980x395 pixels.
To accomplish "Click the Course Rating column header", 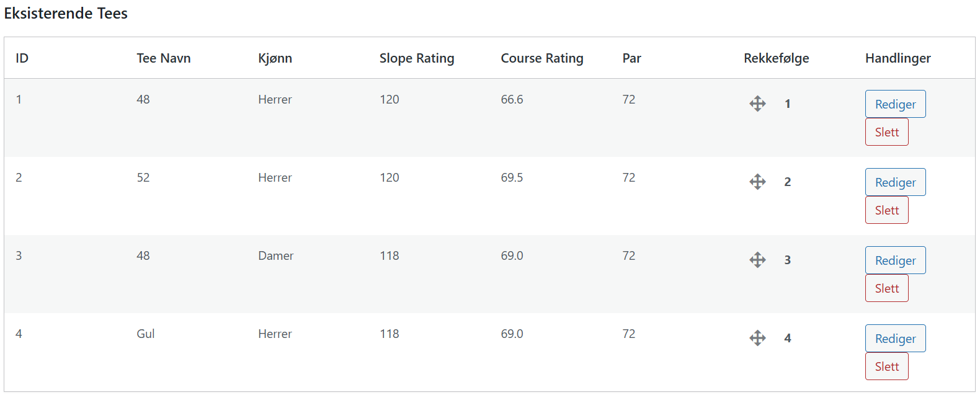I will tap(542, 58).
